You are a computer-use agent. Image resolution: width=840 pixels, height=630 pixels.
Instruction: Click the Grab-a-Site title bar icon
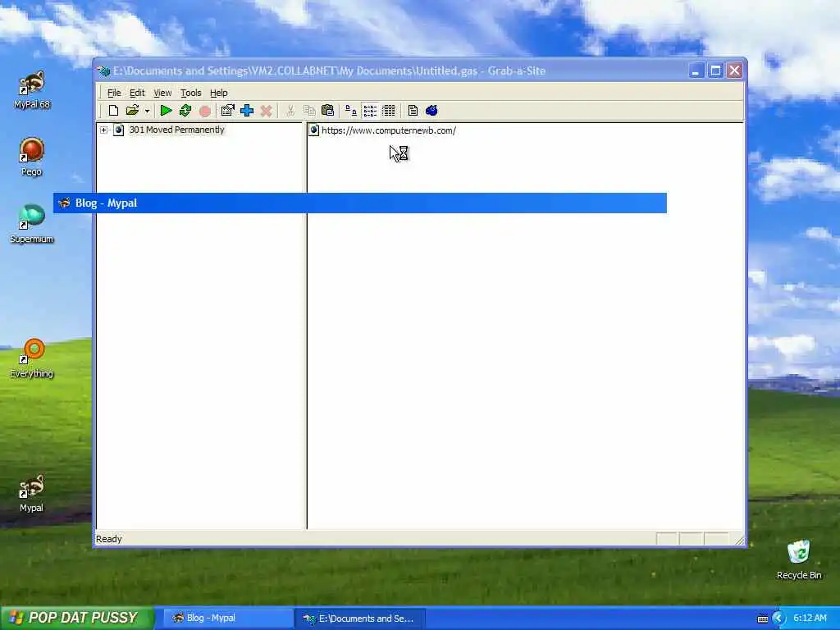click(104, 71)
